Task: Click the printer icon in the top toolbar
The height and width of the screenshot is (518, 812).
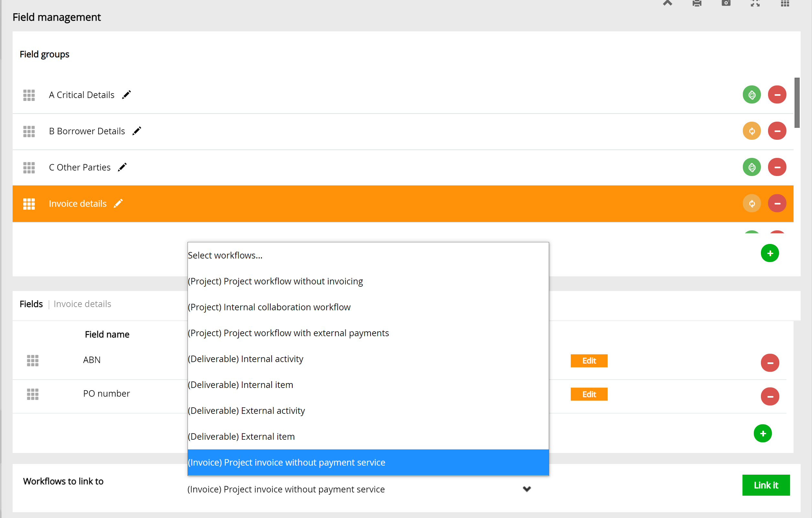Action: coord(697,3)
